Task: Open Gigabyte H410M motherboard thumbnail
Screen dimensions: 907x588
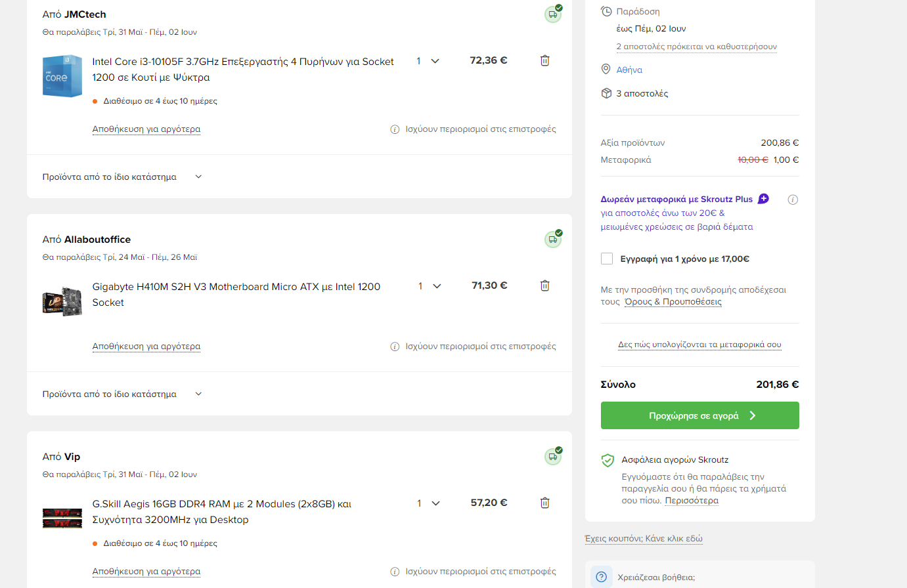Action: click(62, 301)
